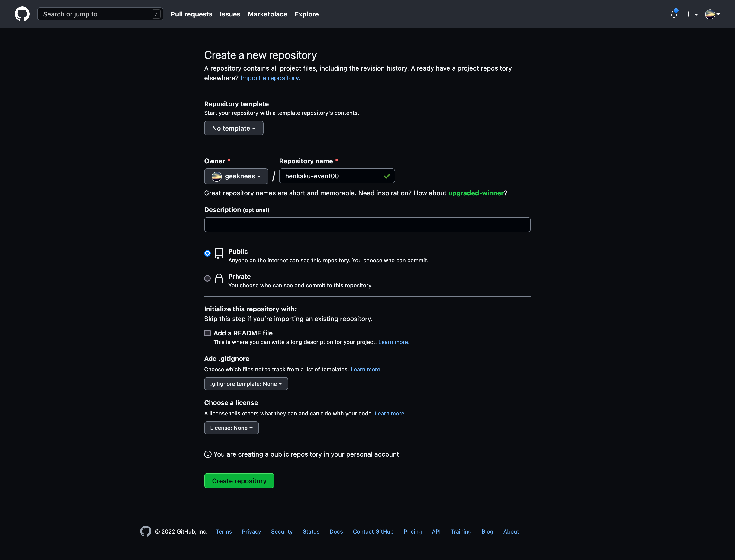Screen dimensions: 735x560
Task: Click inside the Description input field
Action: coord(367,224)
